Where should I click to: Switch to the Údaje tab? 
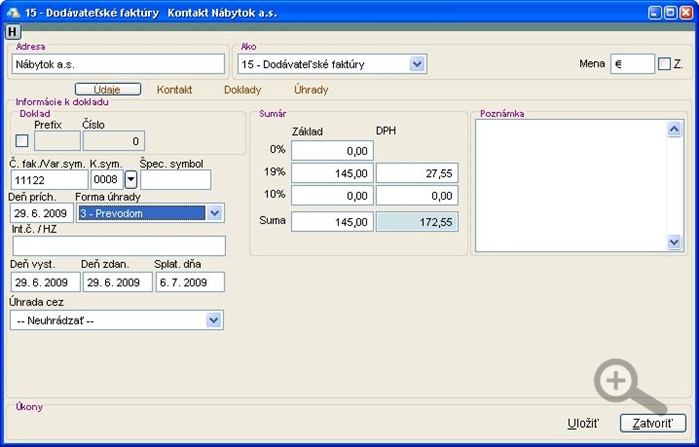pos(107,90)
